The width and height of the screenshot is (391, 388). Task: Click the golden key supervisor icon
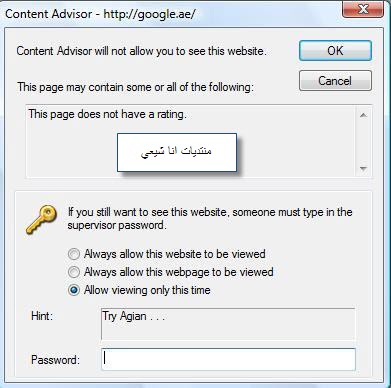click(x=42, y=219)
